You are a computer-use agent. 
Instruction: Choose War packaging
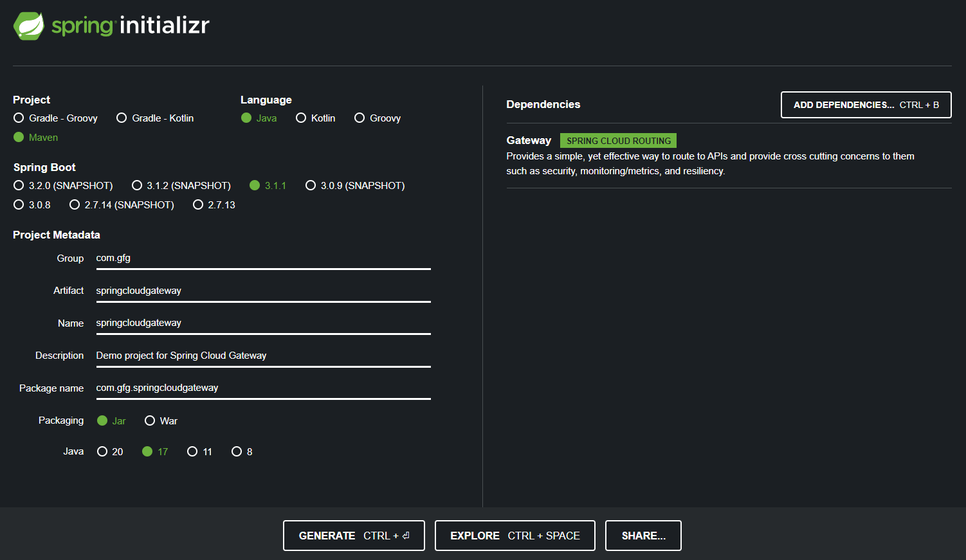(x=161, y=421)
